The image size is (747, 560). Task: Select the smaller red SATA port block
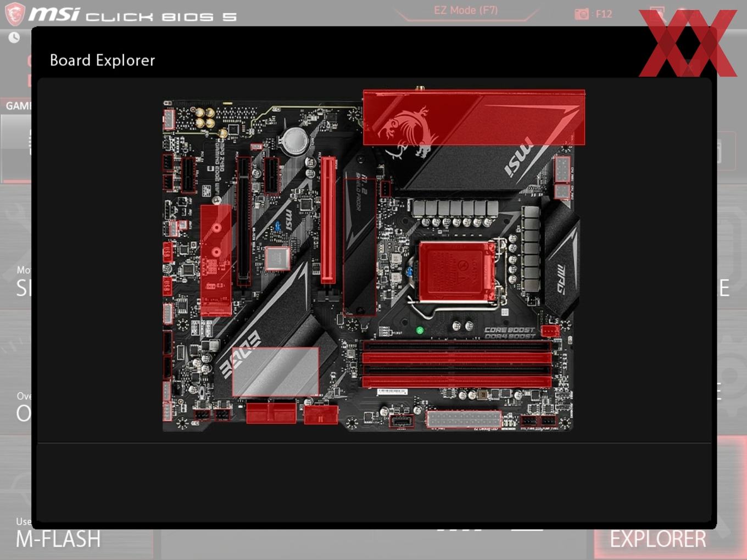click(x=321, y=415)
